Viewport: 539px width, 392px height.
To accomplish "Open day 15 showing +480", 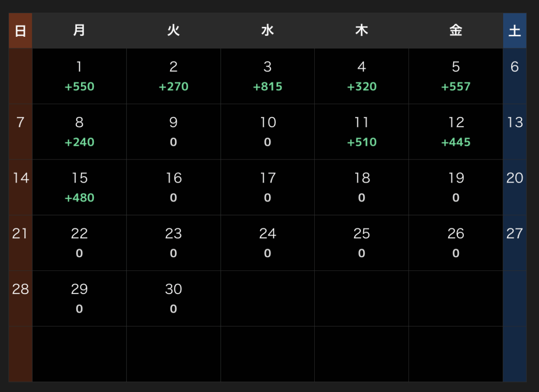I will pos(79,188).
